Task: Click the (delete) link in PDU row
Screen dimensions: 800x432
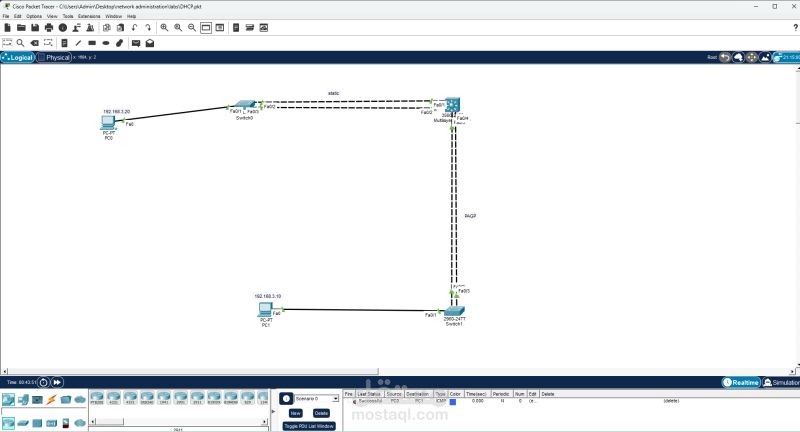Action: tap(671, 401)
